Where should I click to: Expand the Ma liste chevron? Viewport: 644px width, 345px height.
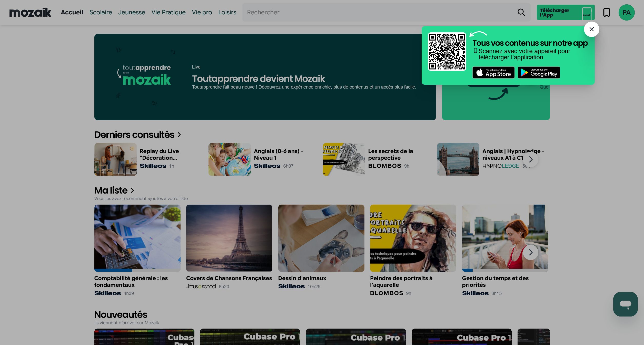pos(132,190)
